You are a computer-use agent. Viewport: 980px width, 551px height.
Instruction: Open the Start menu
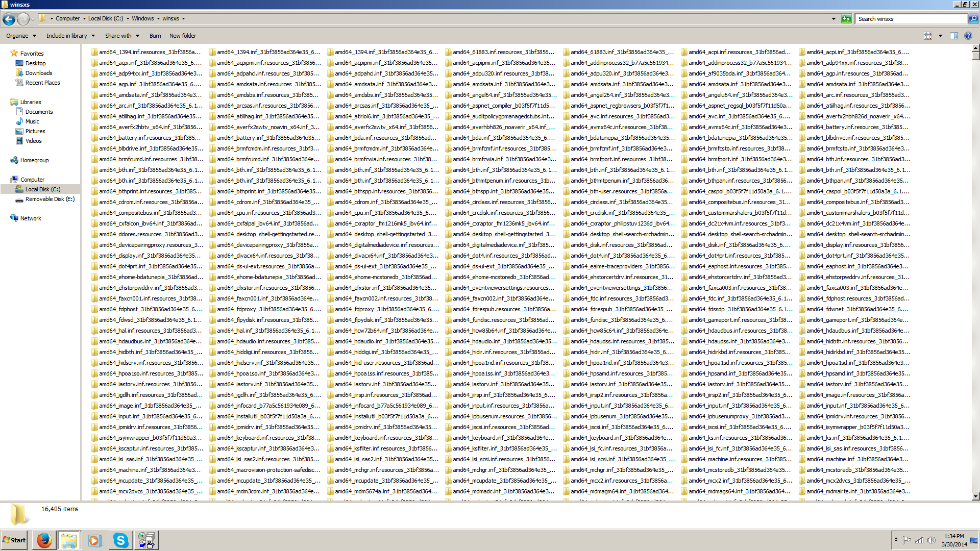[14, 540]
